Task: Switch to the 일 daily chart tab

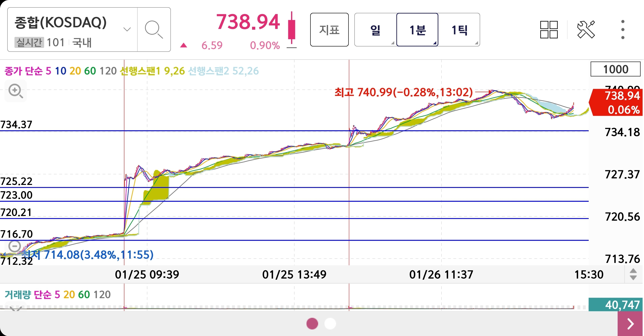Action: (375, 30)
